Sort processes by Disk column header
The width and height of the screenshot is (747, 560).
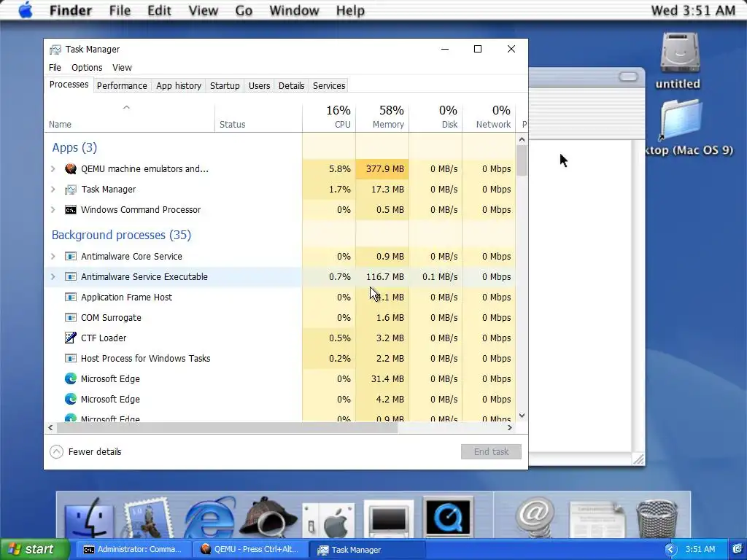436,117
